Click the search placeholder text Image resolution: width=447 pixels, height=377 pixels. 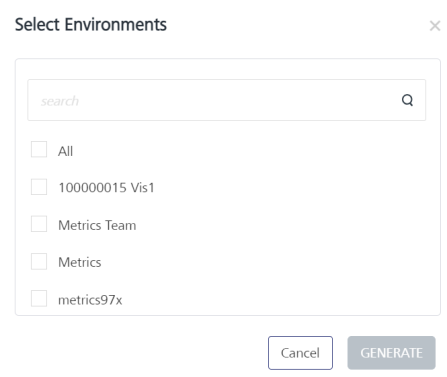point(60,101)
